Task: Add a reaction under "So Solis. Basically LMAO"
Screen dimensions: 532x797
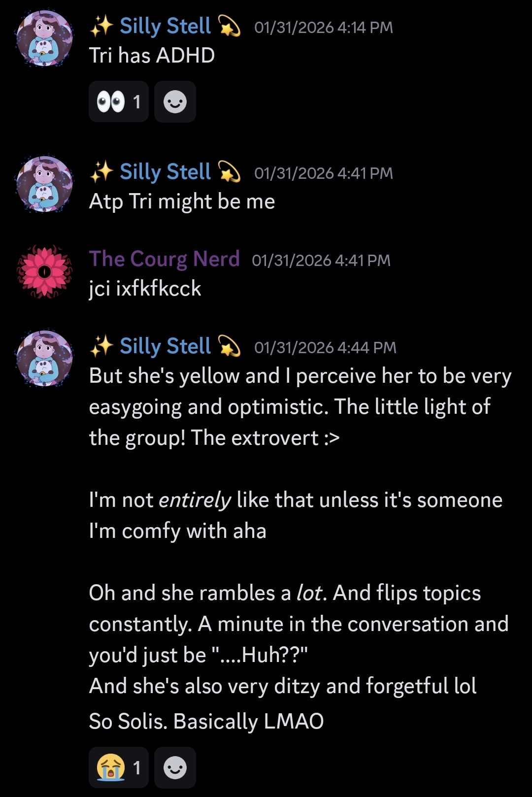Action: 175,767
